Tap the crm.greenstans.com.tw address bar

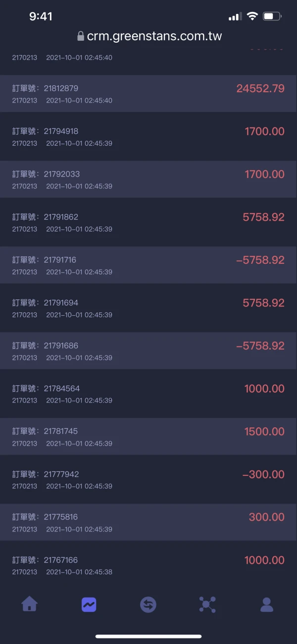154,36
